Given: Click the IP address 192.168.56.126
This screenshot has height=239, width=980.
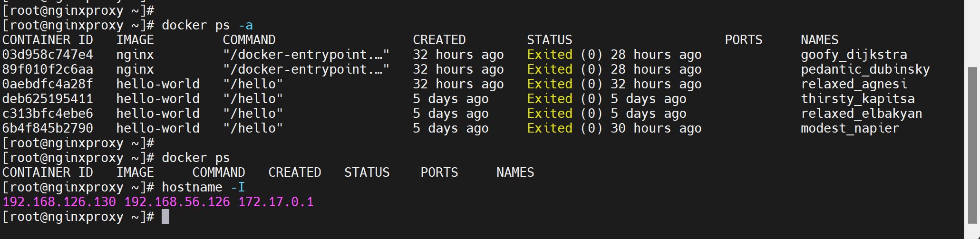Looking at the screenshot, I should pyautogui.click(x=177, y=202).
